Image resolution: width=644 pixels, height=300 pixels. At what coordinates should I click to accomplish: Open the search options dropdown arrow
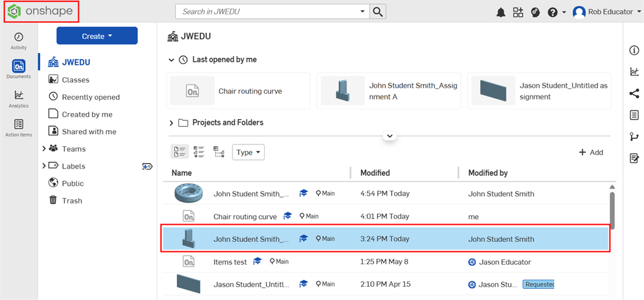point(362,12)
